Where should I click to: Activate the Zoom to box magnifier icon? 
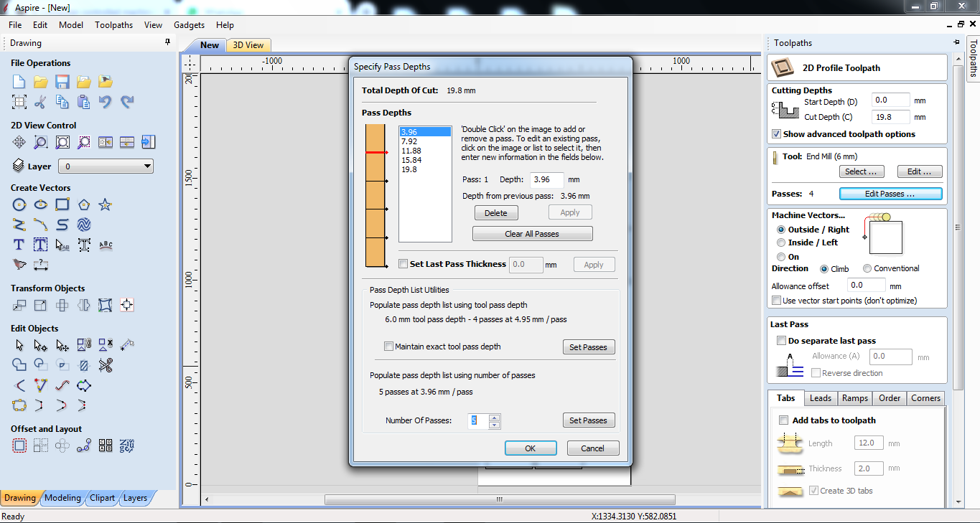coord(40,142)
